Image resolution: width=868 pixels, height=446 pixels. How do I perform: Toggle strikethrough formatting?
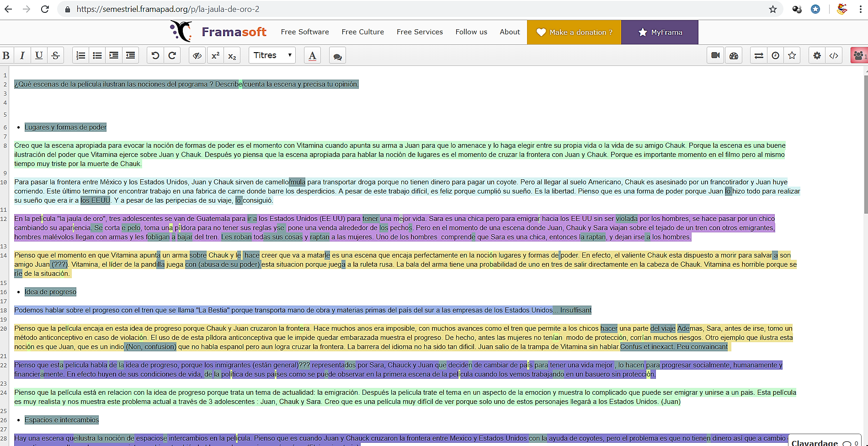55,56
